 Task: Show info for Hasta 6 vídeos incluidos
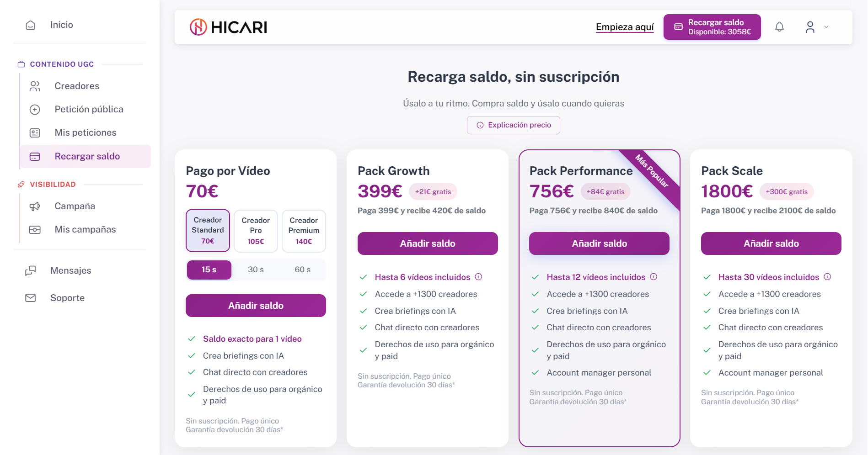(x=478, y=277)
